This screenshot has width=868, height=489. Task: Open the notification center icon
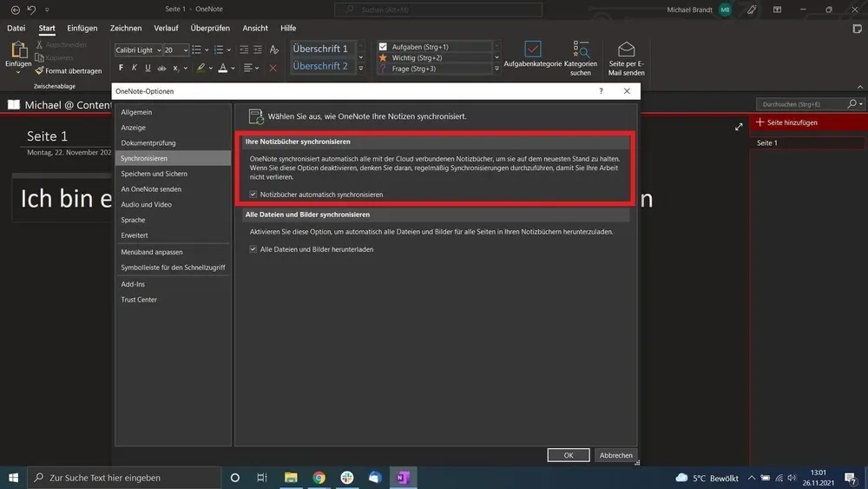coord(852,478)
